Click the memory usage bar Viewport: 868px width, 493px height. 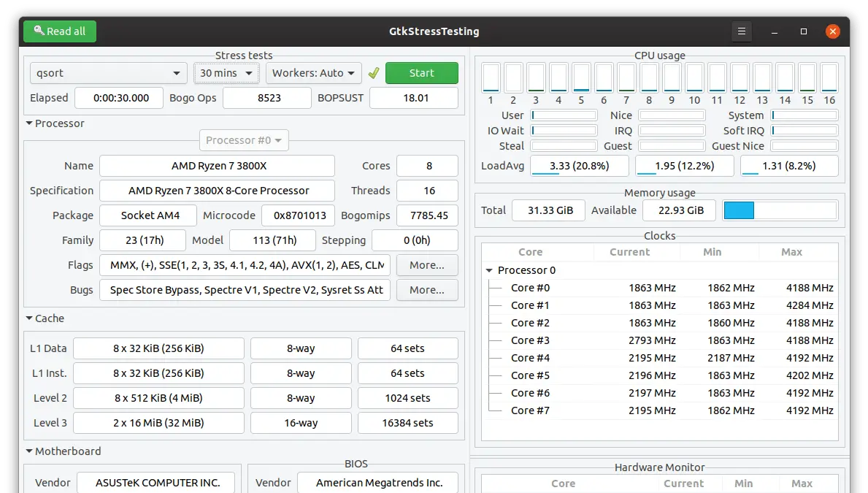tap(780, 210)
